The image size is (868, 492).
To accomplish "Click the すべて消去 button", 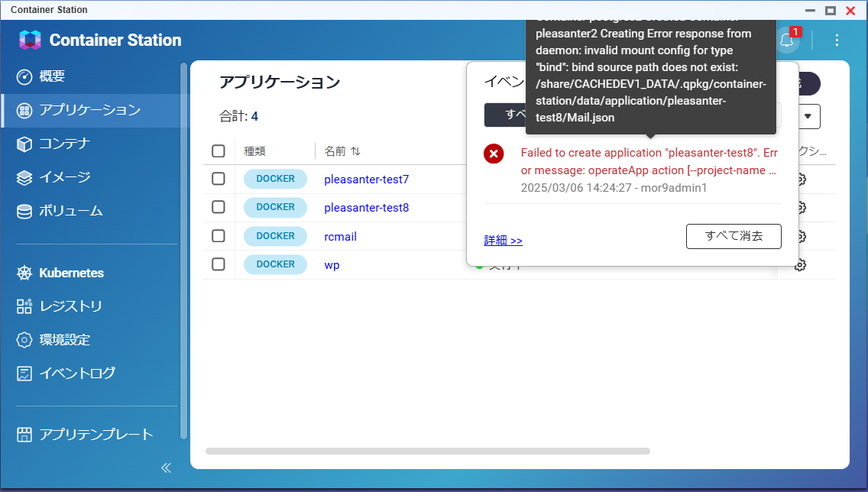I will pos(734,236).
